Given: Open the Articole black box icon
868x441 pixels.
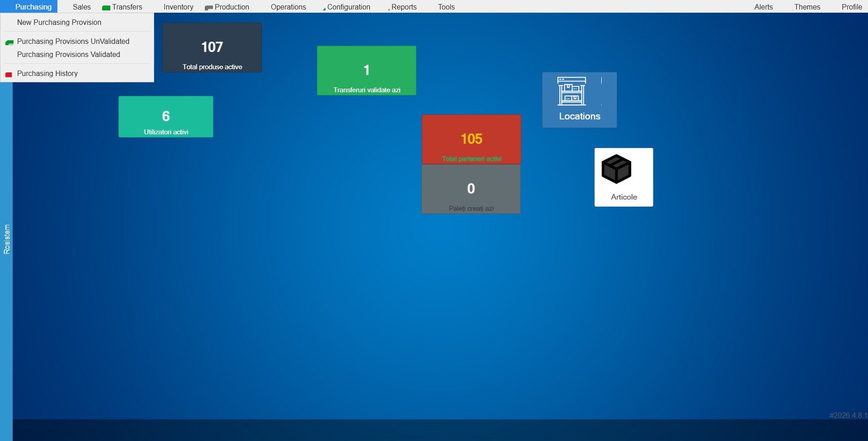Looking at the screenshot, I should (x=616, y=169).
